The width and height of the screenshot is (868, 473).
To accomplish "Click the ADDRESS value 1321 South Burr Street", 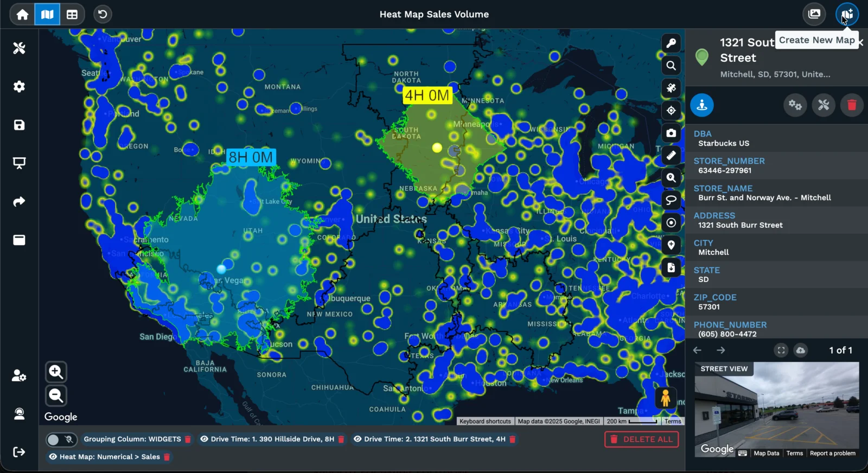I will (741, 225).
